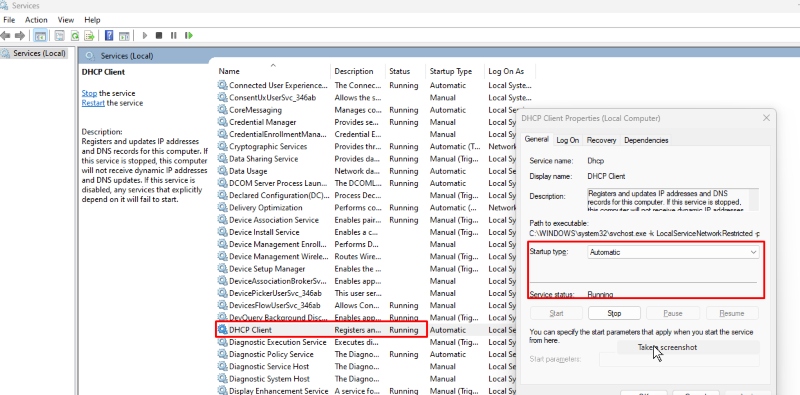Go forward with the right arrow toolbar icon
This screenshot has width=800, height=395.
(20, 36)
